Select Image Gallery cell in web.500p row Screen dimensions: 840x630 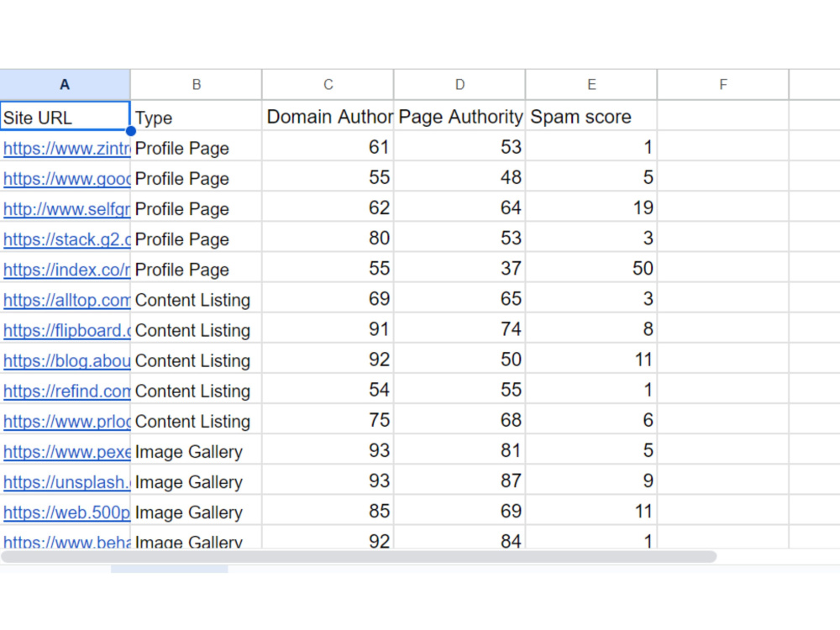pos(196,512)
